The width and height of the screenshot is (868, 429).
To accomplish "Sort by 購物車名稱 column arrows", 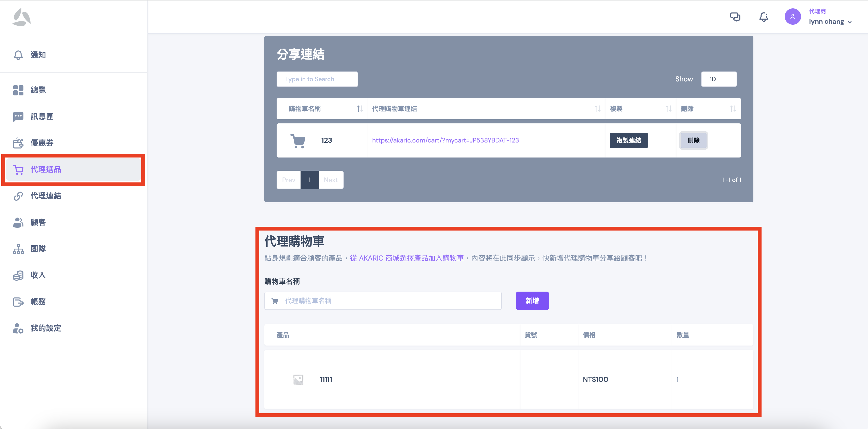I will pyautogui.click(x=360, y=109).
